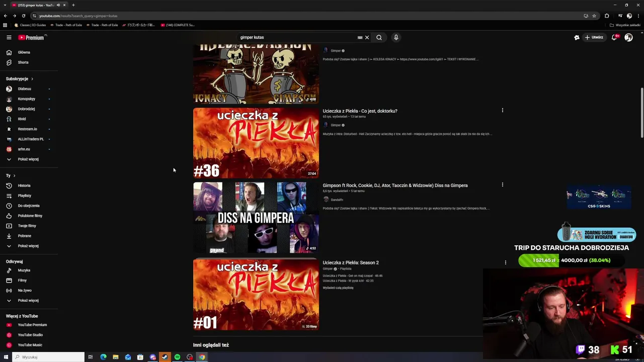Open options menu for Co jest, doktorku video
644x362 pixels.
[x=502, y=110]
